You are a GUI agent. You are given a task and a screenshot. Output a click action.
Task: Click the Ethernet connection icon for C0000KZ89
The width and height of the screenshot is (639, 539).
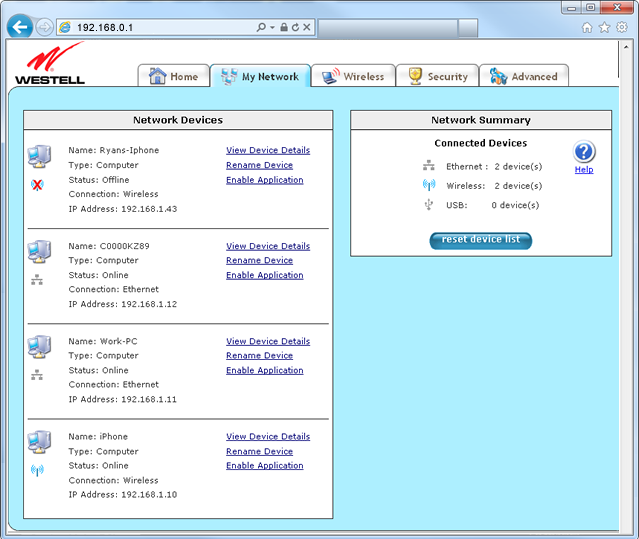tap(37, 280)
